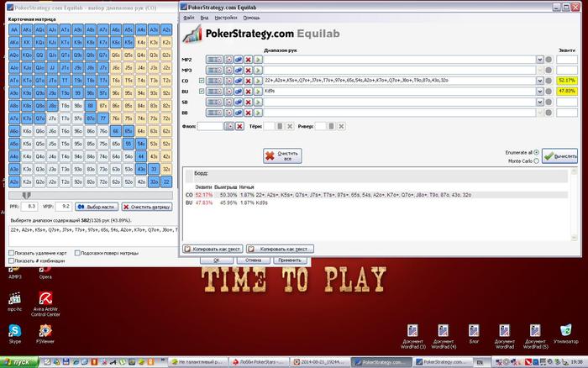Clear the CO range with the red X
The width and height of the screenshot is (588, 368).
point(248,81)
